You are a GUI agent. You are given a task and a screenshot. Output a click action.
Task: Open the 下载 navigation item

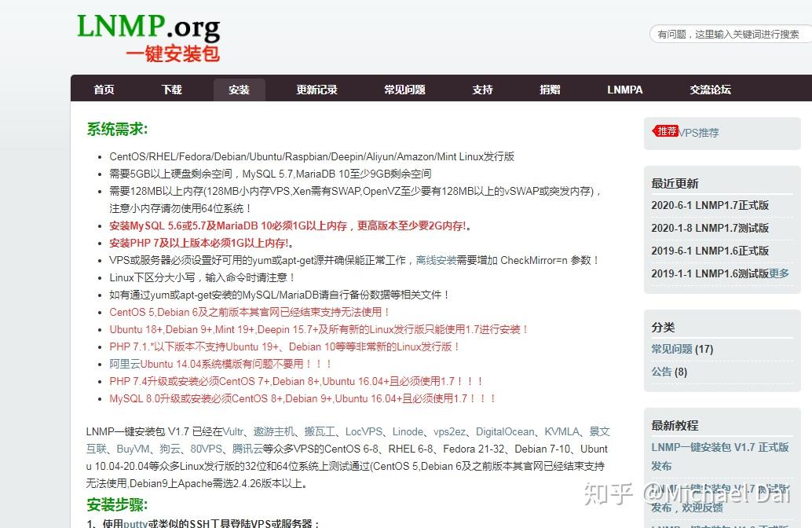[x=172, y=90]
